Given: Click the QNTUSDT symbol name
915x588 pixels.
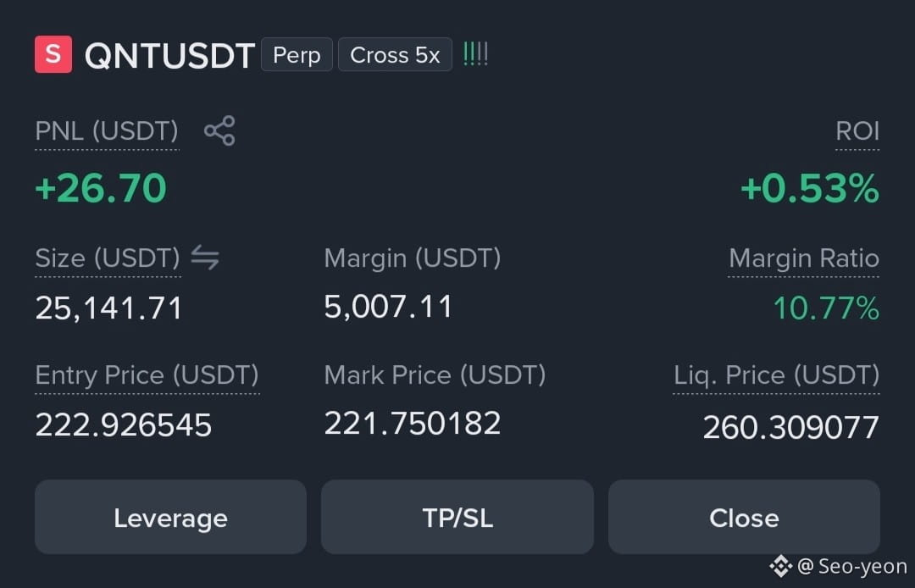Looking at the screenshot, I should coord(169,55).
